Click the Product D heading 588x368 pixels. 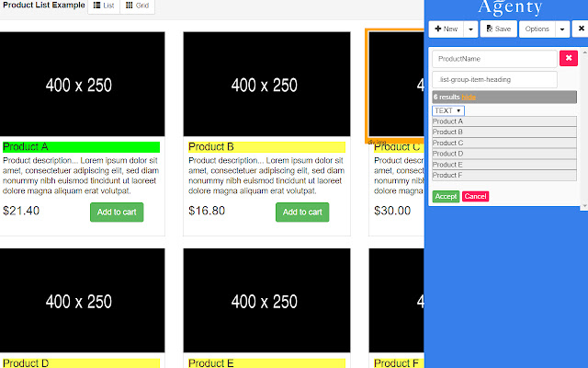pos(81,363)
